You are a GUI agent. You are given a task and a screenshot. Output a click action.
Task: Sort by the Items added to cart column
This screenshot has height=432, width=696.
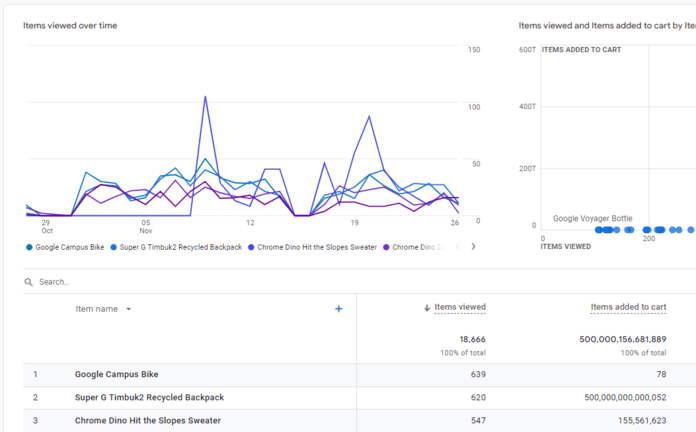pos(628,308)
